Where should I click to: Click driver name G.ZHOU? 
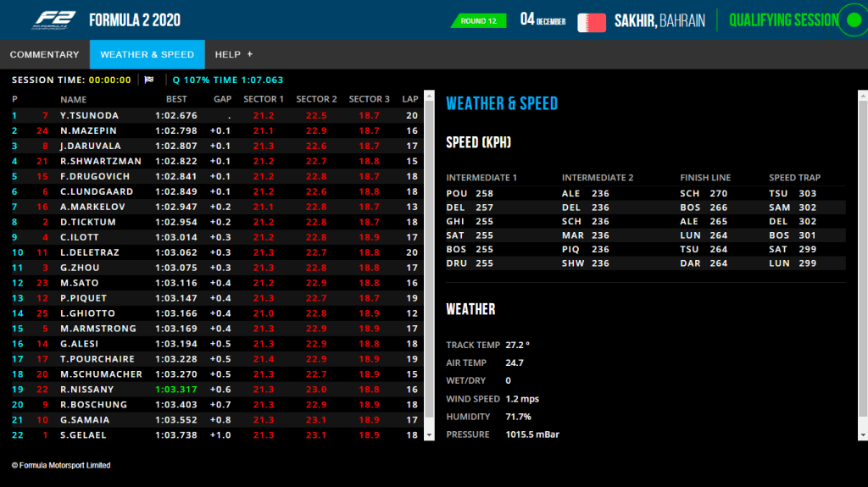[x=81, y=268]
